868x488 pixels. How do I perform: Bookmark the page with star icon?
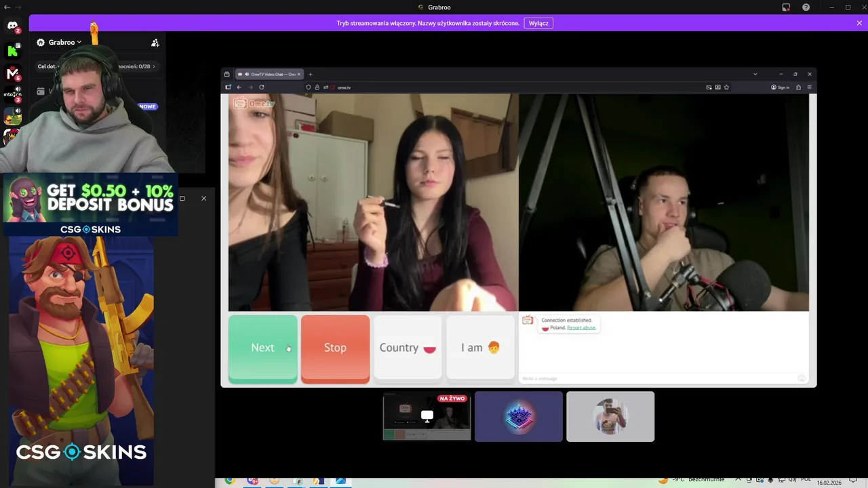tap(726, 87)
